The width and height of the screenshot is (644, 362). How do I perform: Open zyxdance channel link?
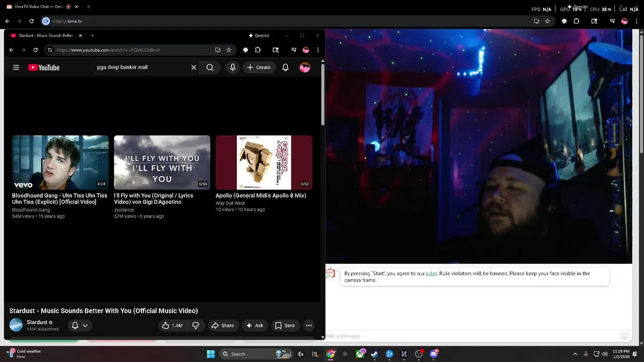click(x=124, y=210)
